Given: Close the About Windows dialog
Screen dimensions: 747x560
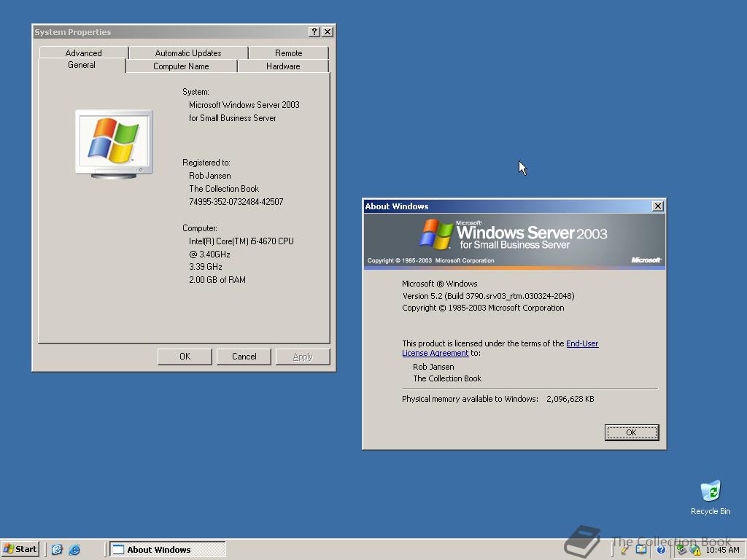Looking at the screenshot, I should coord(658,206).
